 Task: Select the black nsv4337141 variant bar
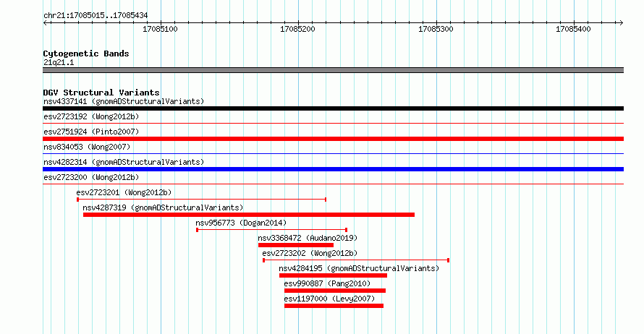(333, 108)
